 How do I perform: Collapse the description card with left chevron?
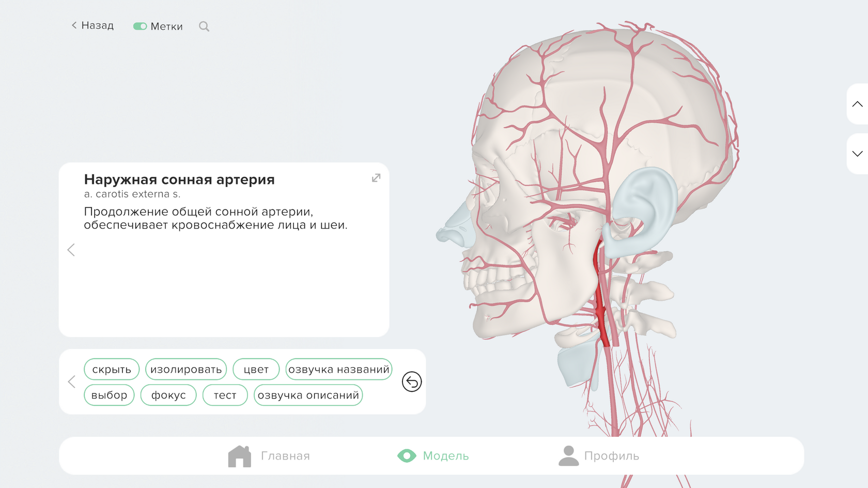tap(71, 250)
